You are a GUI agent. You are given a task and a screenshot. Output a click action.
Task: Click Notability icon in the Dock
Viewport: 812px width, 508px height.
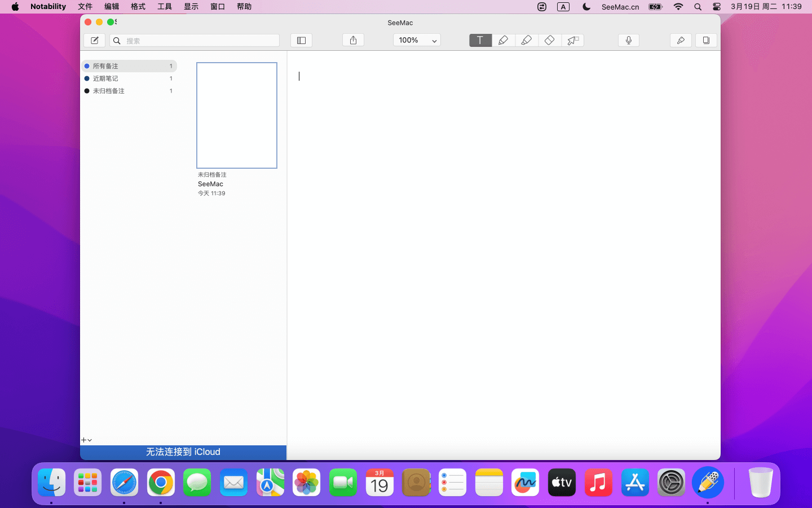click(708, 483)
